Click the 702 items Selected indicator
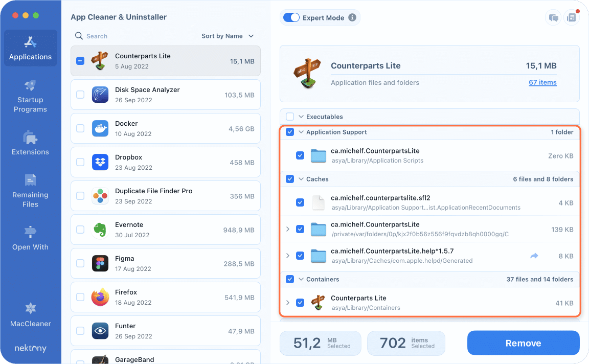The image size is (589, 364). point(406,343)
